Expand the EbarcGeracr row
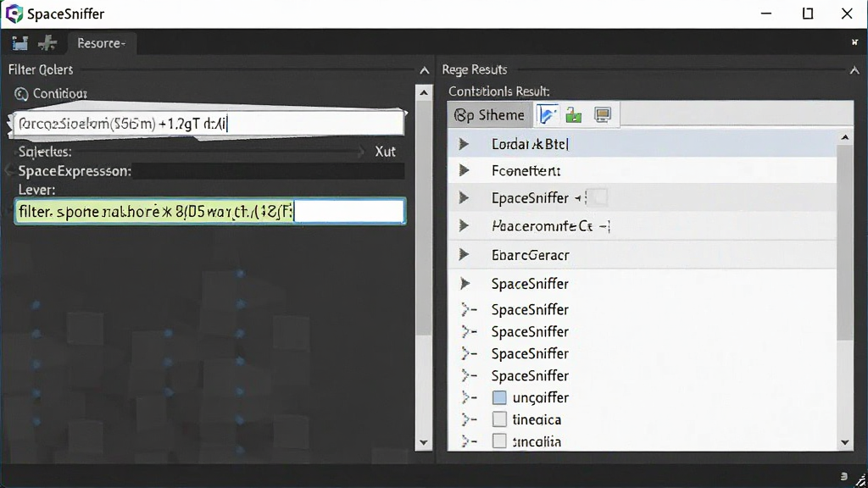Image resolution: width=868 pixels, height=488 pixels. coord(464,254)
